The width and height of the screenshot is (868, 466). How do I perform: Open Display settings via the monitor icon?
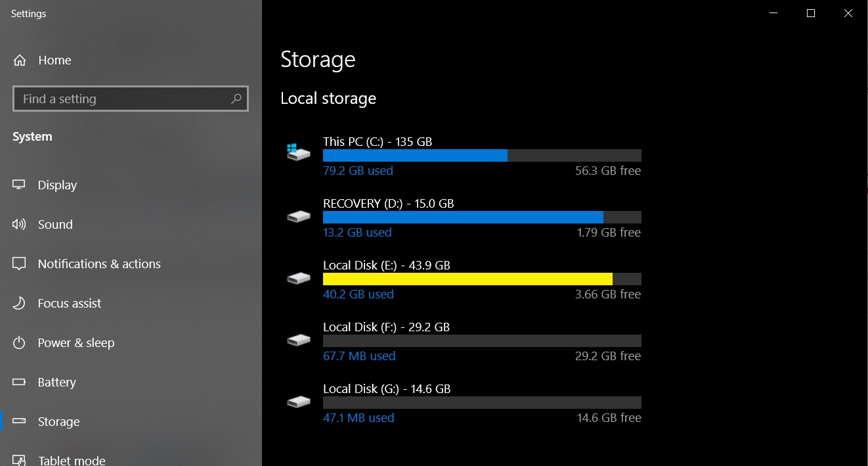tap(20, 185)
